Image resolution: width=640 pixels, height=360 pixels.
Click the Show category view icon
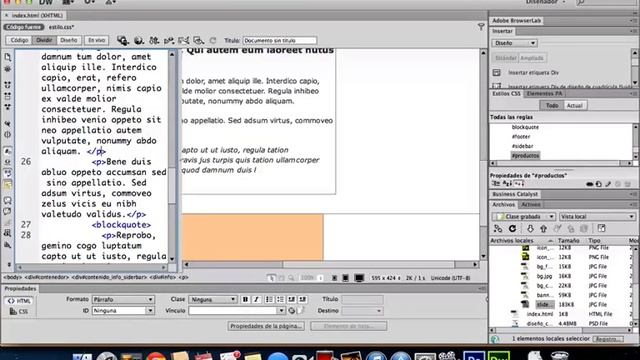coord(496,184)
